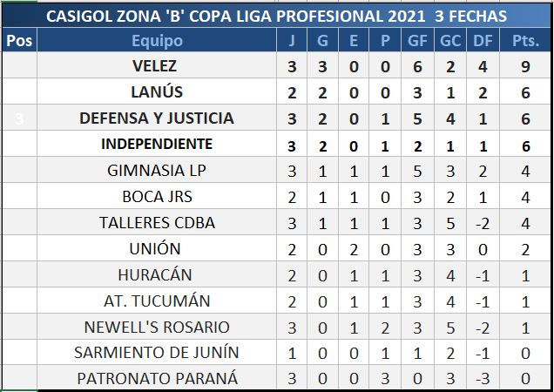
Task: Click the LANÚS team name
Action: pos(158,92)
